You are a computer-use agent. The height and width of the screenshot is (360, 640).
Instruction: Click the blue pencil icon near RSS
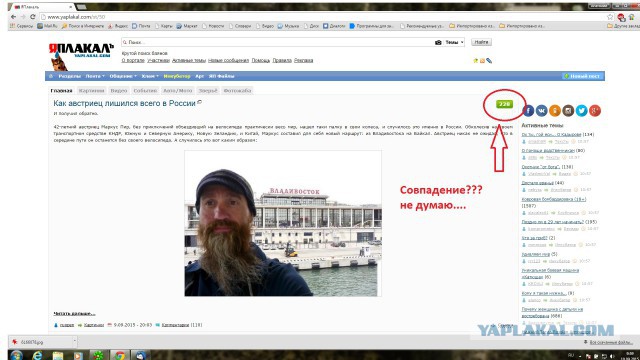(x=489, y=61)
